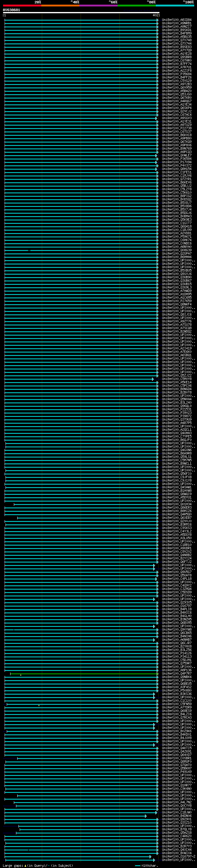Select label UniRef100_Q5ZJZ2
The width and height of the screenshot is (197, 868).
tap(177, 376)
